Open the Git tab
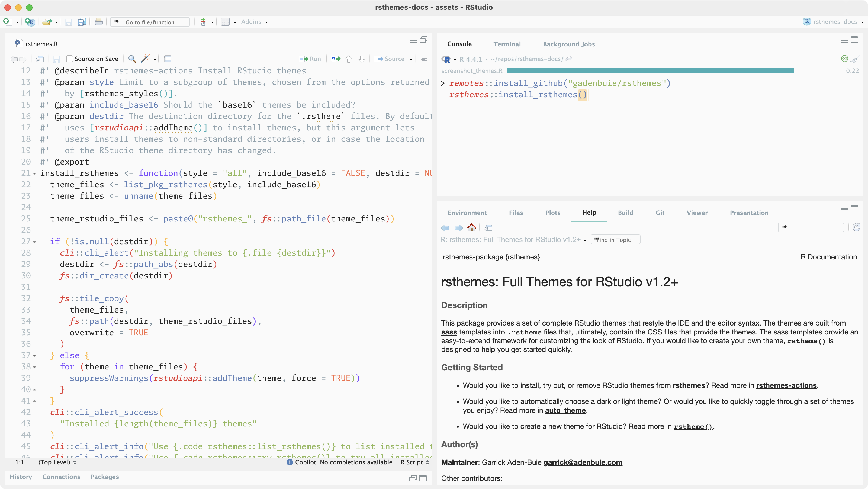Image resolution: width=868 pixels, height=489 pixels. click(x=660, y=213)
